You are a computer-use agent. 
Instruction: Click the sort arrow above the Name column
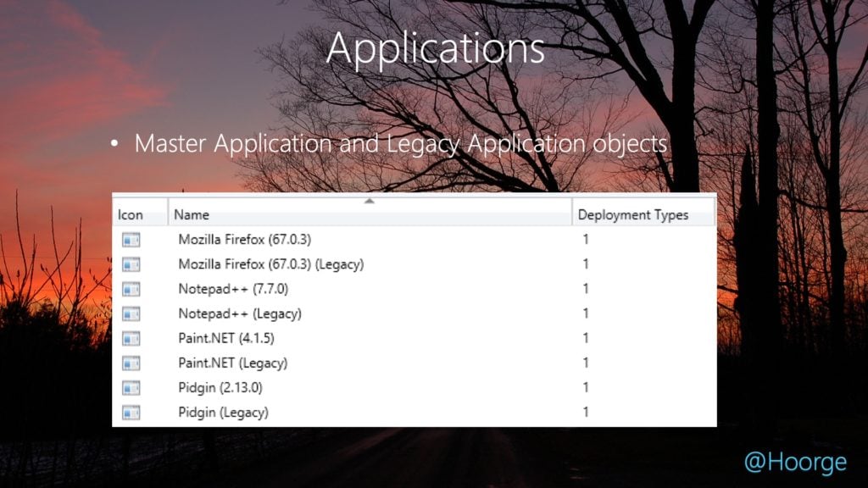pyautogui.click(x=369, y=202)
